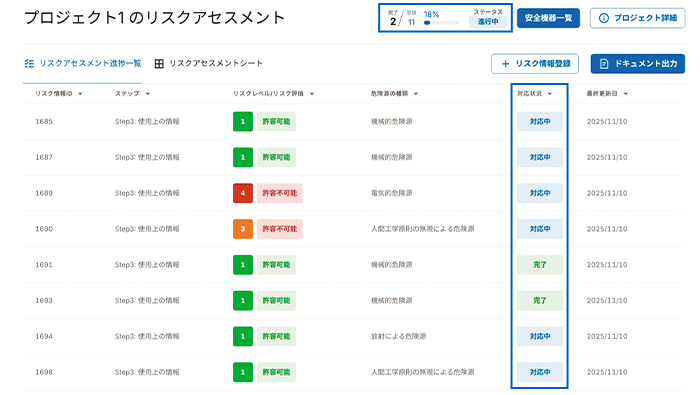Open 危険源の種類 column dropdown arrow
This screenshot has height=395, width=700.
click(x=416, y=94)
